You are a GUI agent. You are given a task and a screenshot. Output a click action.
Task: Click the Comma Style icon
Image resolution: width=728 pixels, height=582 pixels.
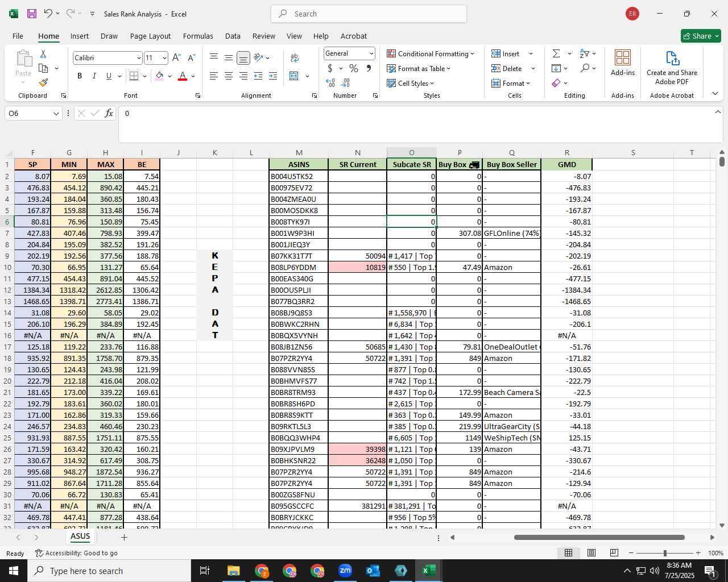point(369,68)
